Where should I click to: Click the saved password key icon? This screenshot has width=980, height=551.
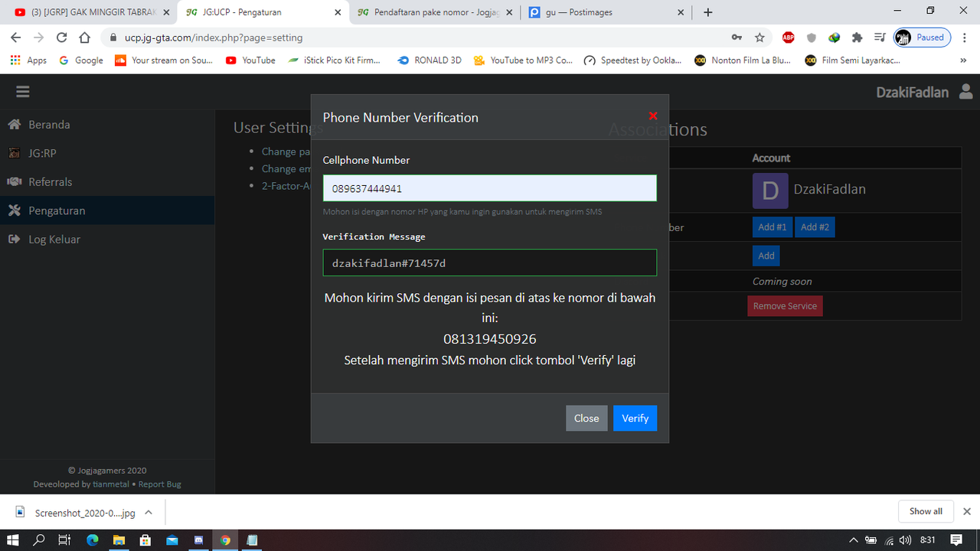(x=737, y=37)
